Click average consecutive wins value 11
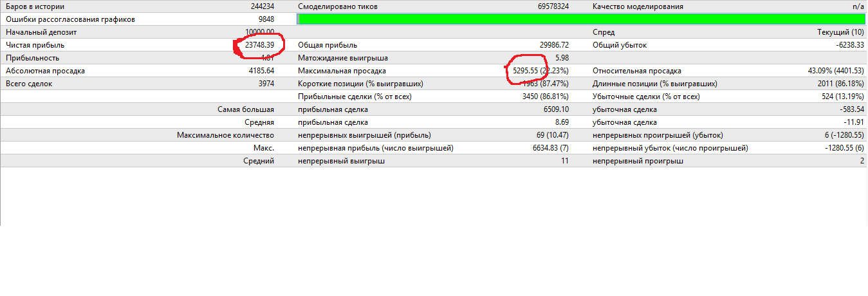Image resolution: width=868 pixels, height=296 pixels. pos(565,161)
